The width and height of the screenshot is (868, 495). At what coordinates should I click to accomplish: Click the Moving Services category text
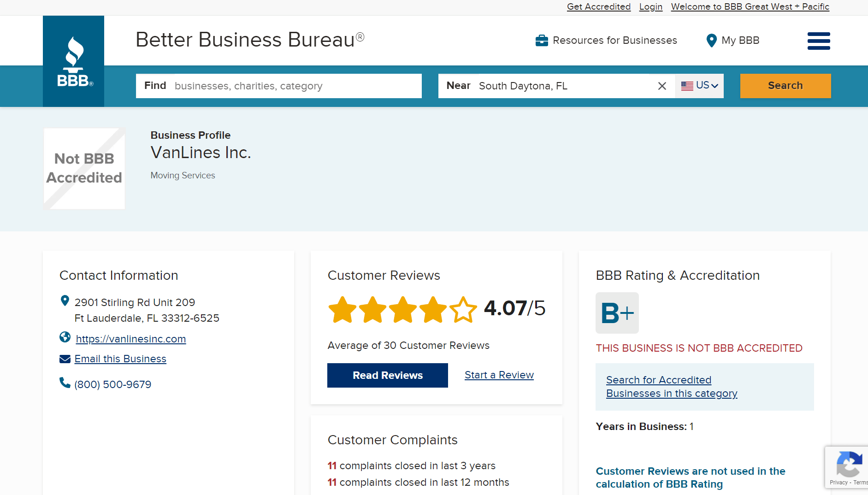pyautogui.click(x=183, y=176)
